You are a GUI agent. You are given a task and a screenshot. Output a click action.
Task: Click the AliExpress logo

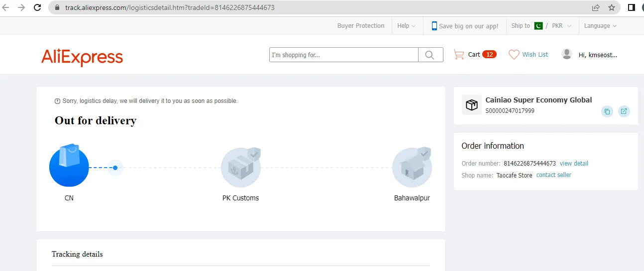(82, 57)
